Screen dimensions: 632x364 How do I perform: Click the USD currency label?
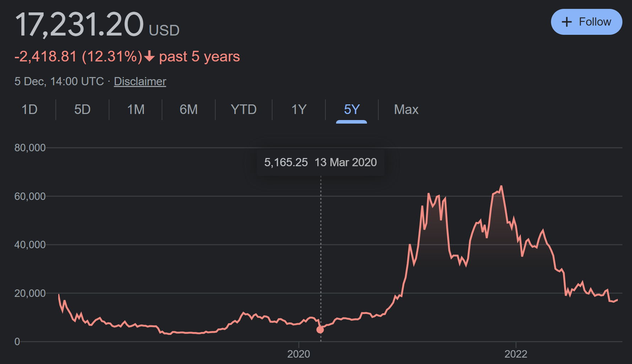click(164, 31)
